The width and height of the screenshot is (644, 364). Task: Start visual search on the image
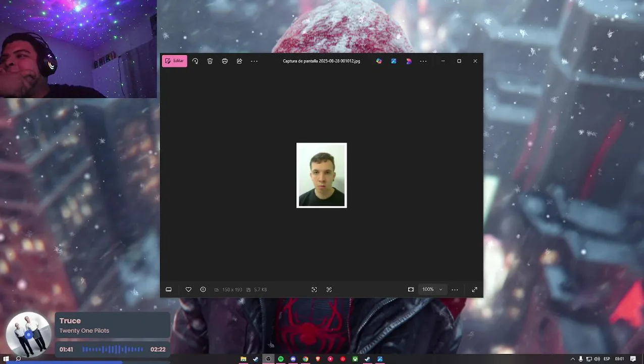coord(314,290)
